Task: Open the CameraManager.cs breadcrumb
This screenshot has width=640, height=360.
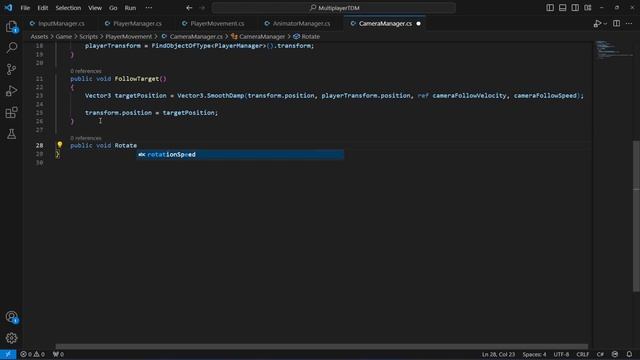Action: (192, 37)
